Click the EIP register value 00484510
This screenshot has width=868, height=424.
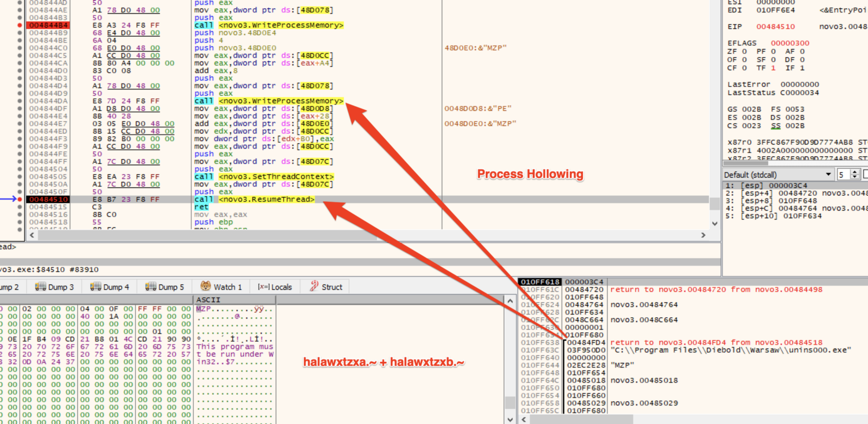coord(775,27)
